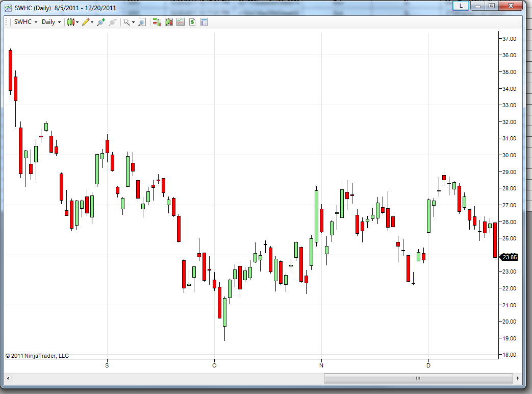532x394 pixels.
Task: Open the chart style dropdown arrow
Action: [78, 22]
